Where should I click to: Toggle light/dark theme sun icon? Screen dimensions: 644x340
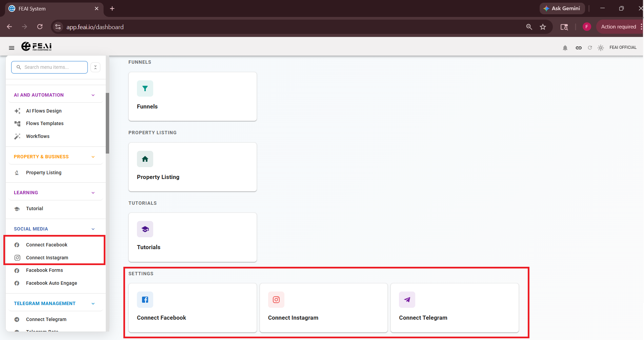tap(601, 48)
